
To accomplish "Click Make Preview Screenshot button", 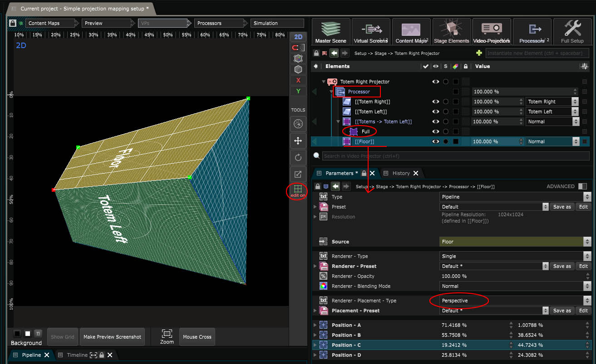I will [112, 337].
